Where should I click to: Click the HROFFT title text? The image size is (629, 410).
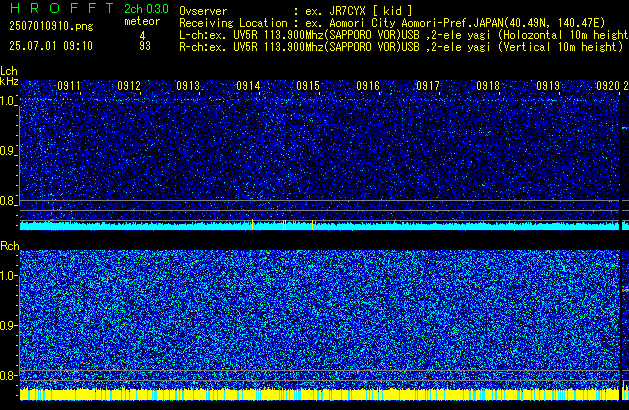(62, 8)
